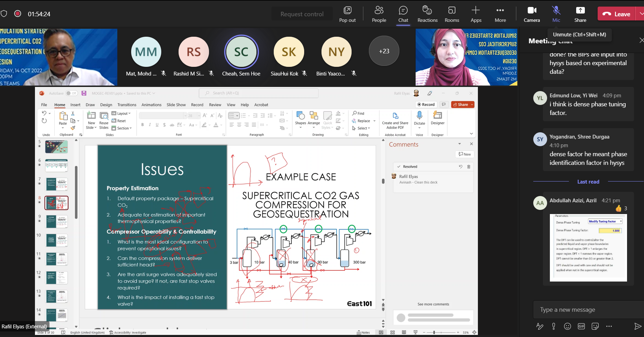Toggle Notes pane in status bar
The width and height of the screenshot is (644, 337).
point(363,332)
